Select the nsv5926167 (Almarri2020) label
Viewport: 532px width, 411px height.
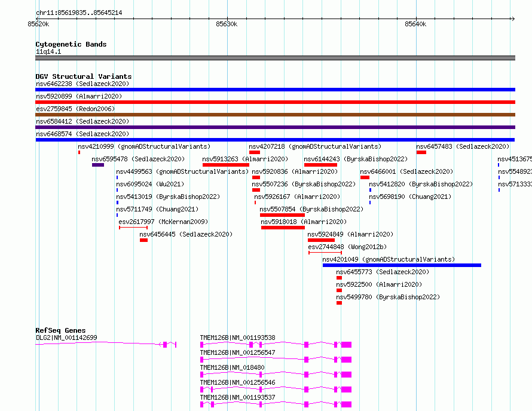tap(297, 197)
